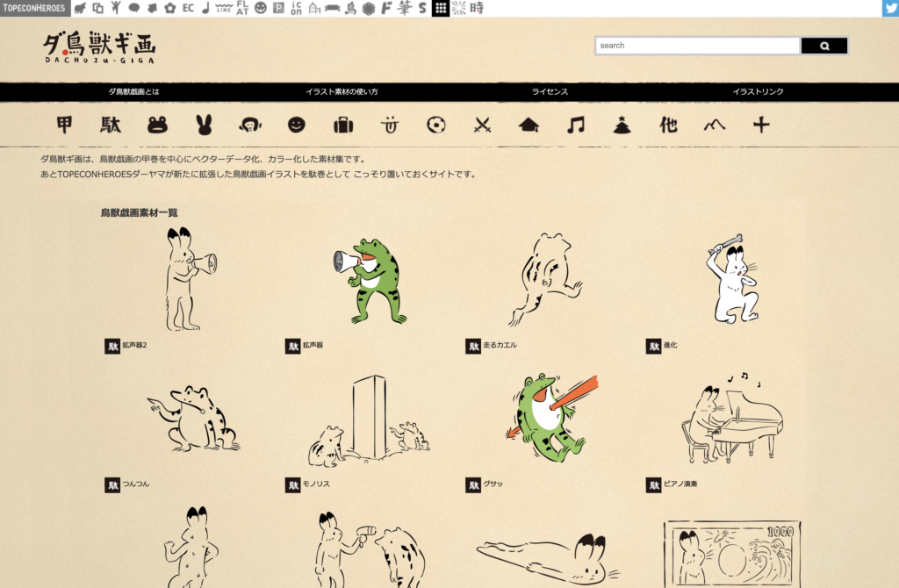Select the frog category icon
This screenshot has width=899, height=588.
(158, 125)
